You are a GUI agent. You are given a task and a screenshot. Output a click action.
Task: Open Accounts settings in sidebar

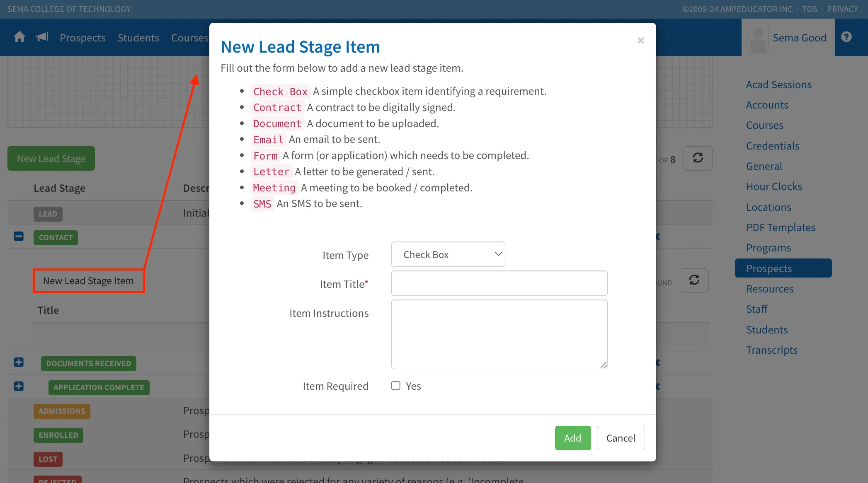[x=767, y=105]
